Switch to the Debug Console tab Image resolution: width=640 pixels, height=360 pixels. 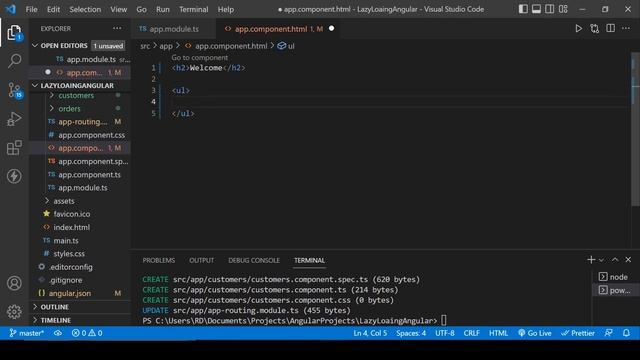(x=254, y=260)
